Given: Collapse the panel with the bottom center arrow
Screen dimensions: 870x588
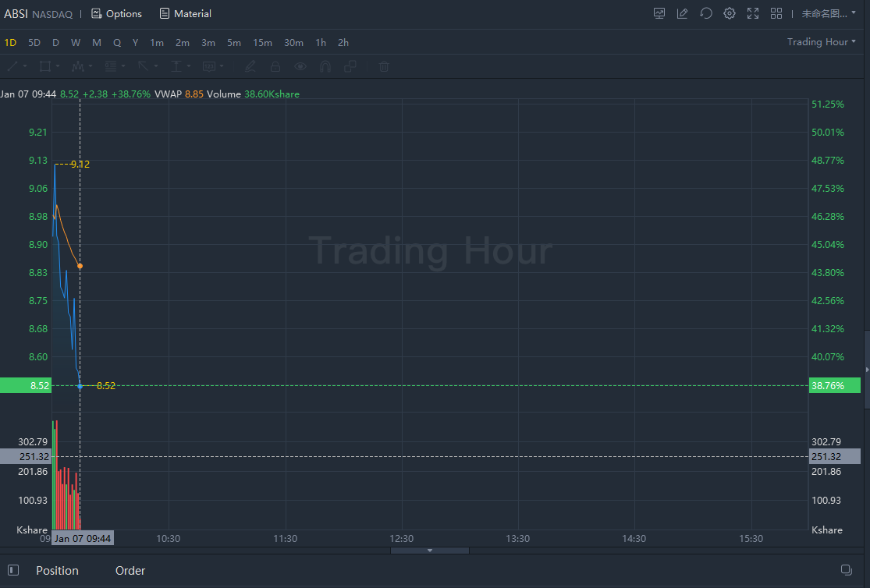Looking at the screenshot, I should 429,551.
